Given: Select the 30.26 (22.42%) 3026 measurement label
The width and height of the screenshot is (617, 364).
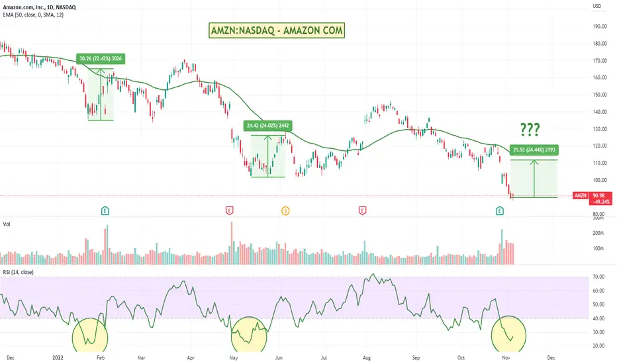Looking at the screenshot, I should pyautogui.click(x=101, y=59).
